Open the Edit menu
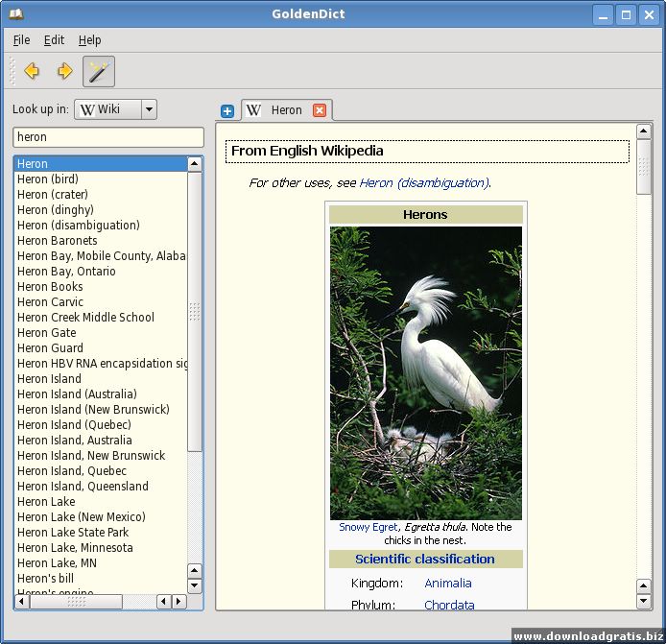 [x=54, y=40]
